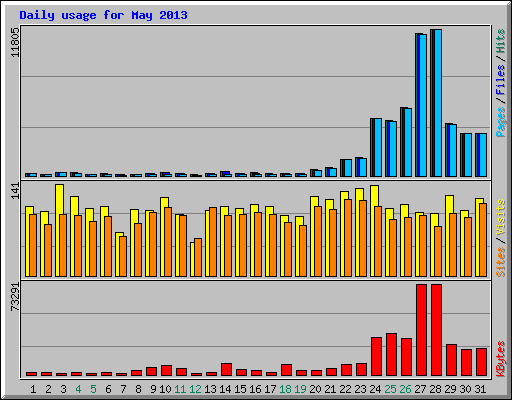Screen dimensions: 512x400
Task: Click day label 22 on the x-axis
Action: pyautogui.click(x=345, y=389)
